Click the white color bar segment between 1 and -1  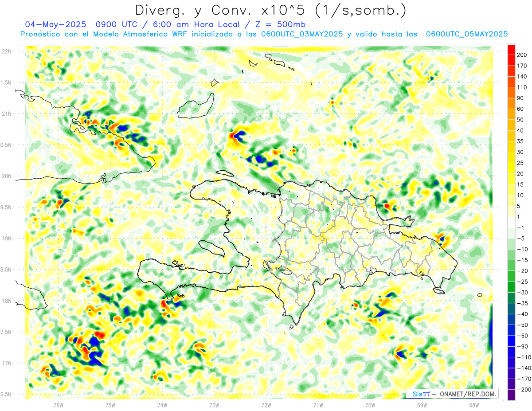point(512,222)
